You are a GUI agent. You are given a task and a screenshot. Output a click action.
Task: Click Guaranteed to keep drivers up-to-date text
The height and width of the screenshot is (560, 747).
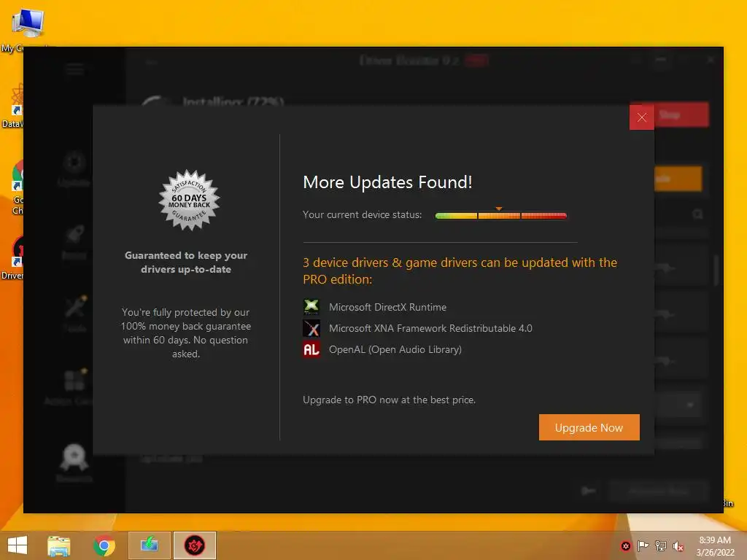[x=186, y=262]
